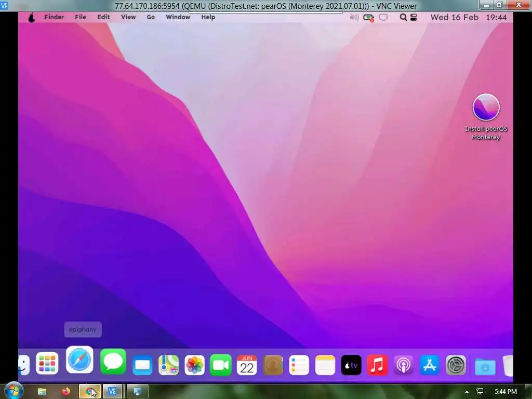The width and height of the screenshot is (532, 399).
Task: Click the battery status icon in menu bar
Action: point(368,18)
